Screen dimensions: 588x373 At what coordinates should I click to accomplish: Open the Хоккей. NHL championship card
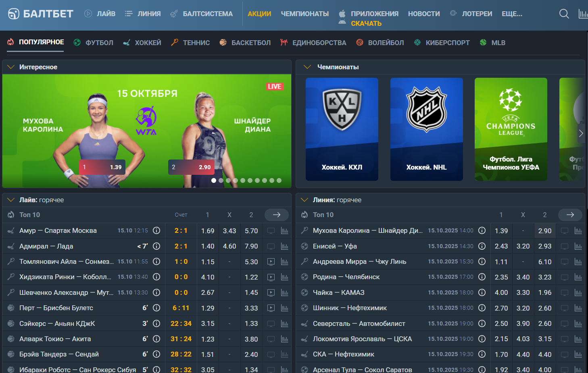[426, 129]
